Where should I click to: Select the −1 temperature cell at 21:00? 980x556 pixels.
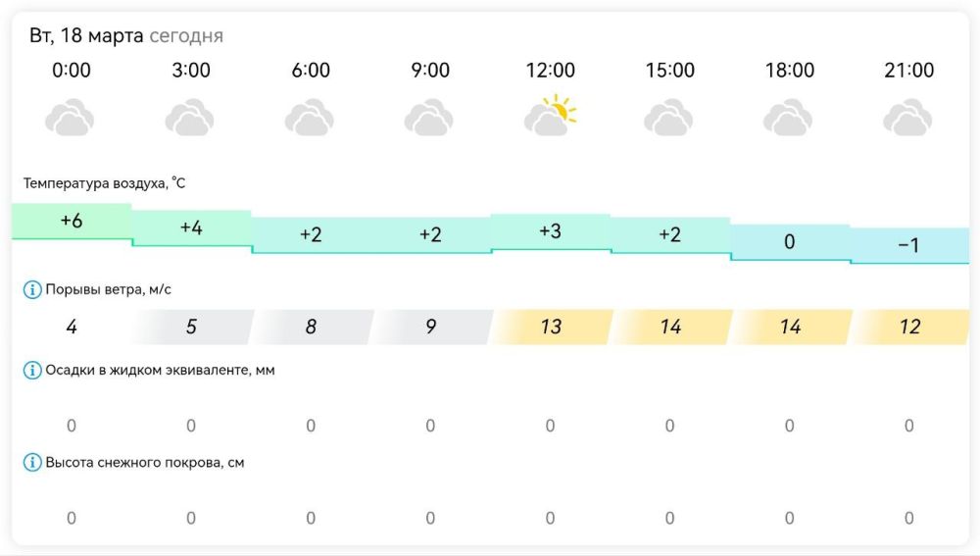pos(909,245)
